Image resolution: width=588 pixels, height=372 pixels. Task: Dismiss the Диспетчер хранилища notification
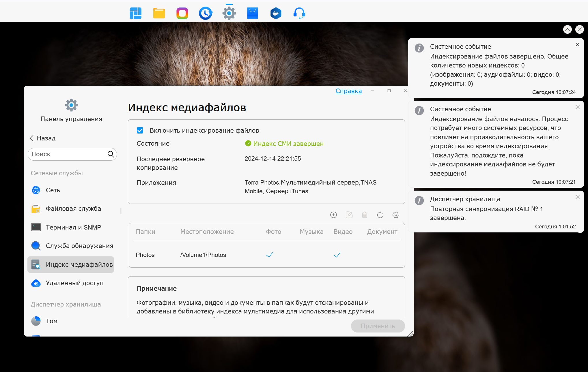pyautogui.click(x=577, y=197)
